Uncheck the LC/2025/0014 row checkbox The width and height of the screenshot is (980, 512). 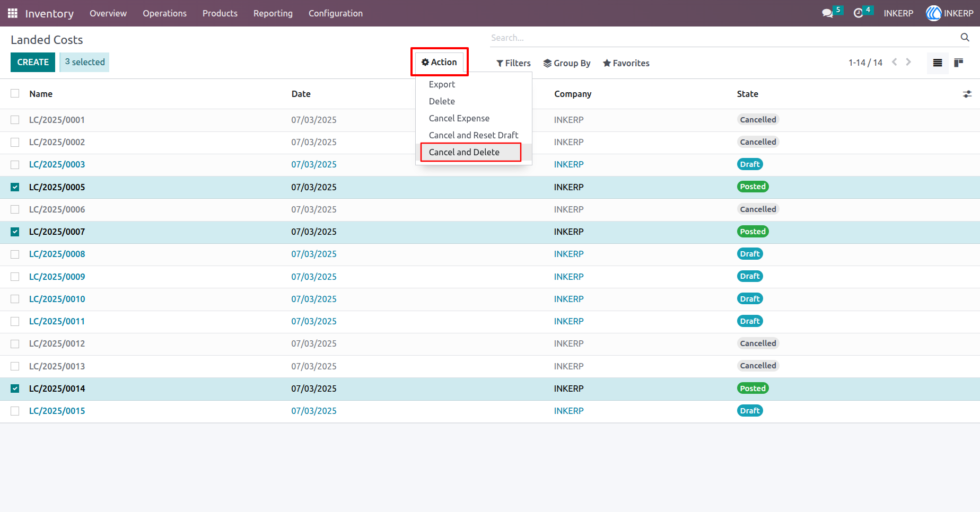[15, 389]
